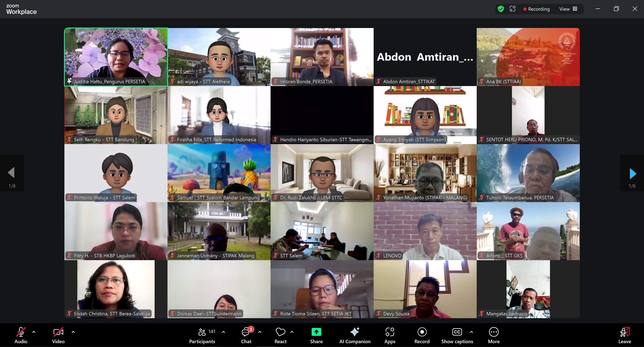
Task: Expand the chat options arrow
Action: point(260,332)
